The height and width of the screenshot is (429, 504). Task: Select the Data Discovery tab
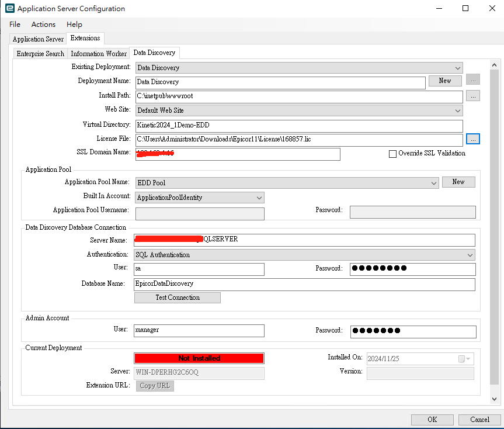tap(154, 53)
